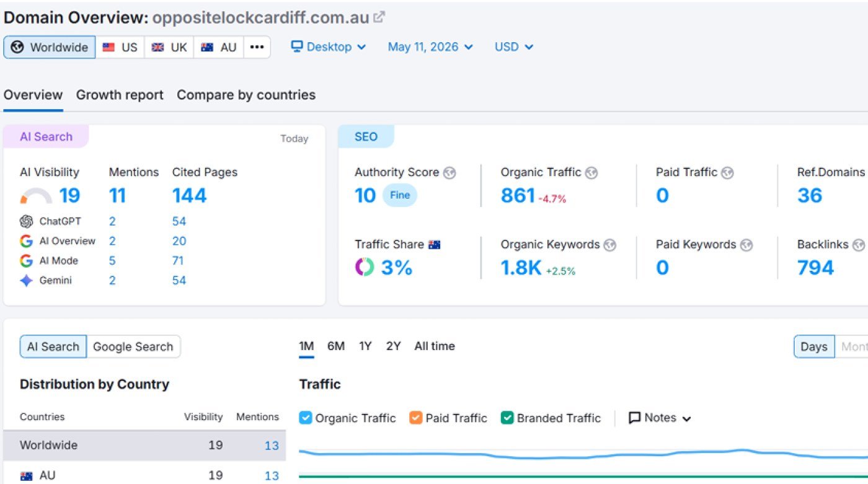Toggle the Branded Traffic checkbox
The image size is (868, 484).
507,418
